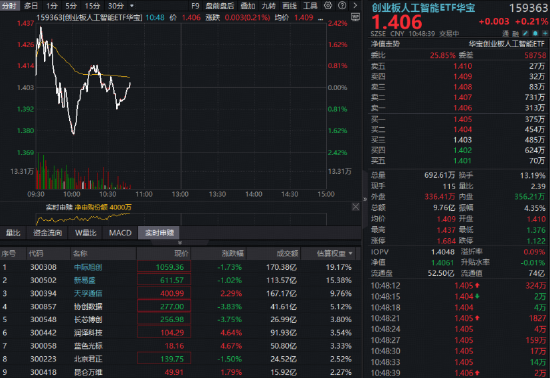Click the 通 tag near header
The height and width of the screenshot is (378, 550).
(505, 34)
